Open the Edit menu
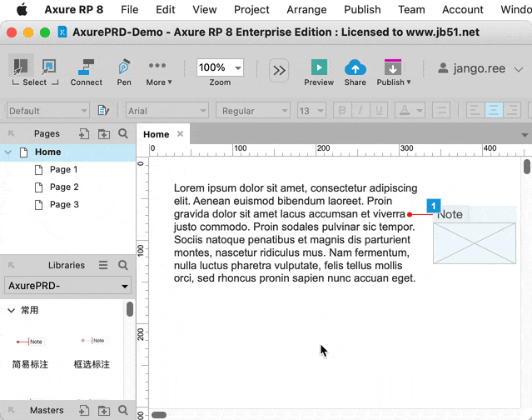This screenshot has width=532, height=420. [165, 9]
